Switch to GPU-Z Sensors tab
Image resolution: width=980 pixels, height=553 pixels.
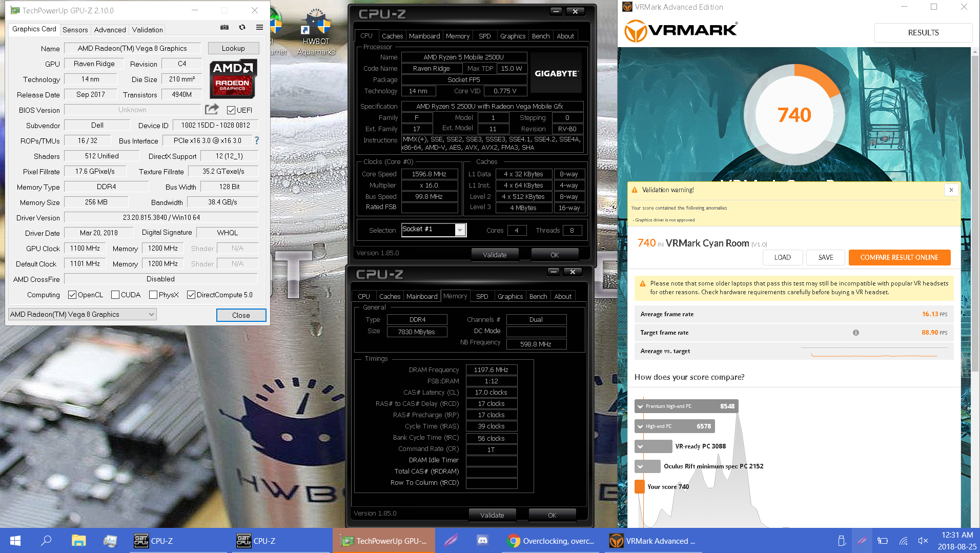point(75,30)
